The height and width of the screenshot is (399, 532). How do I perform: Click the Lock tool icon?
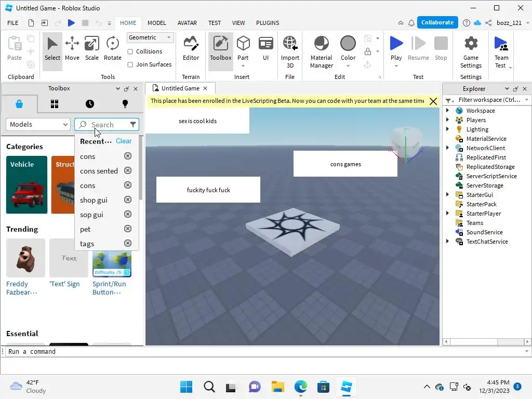coord(367,51)
